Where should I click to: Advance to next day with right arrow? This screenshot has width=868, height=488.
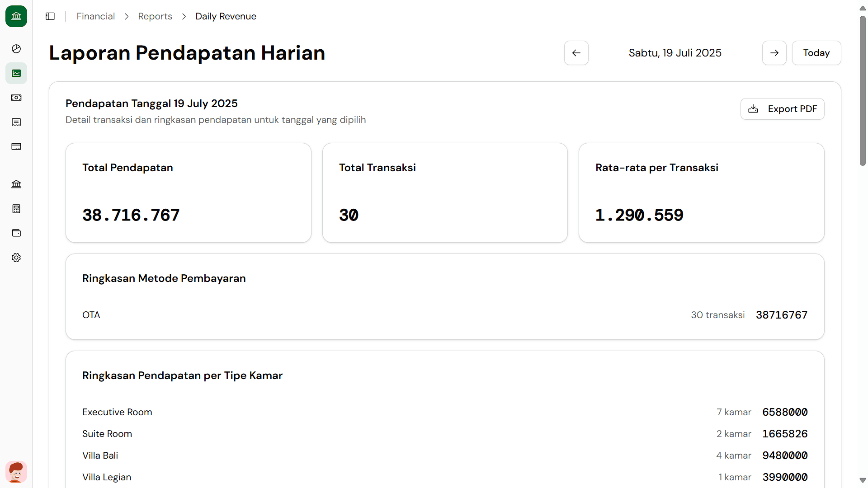point(774,52)
